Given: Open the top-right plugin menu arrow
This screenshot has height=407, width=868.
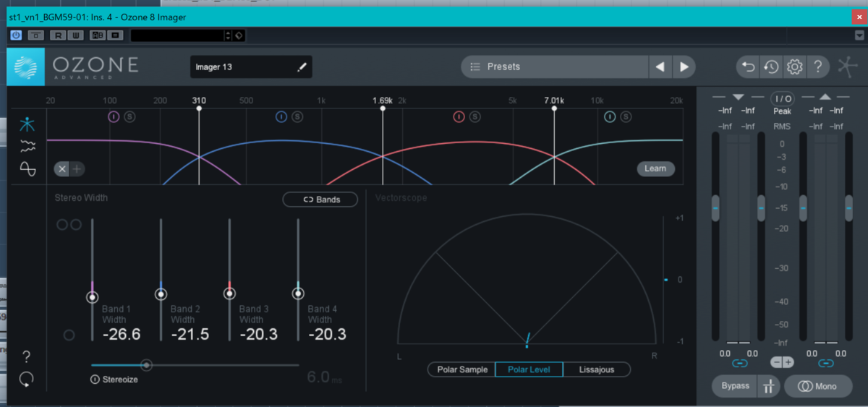Looking at the screenshot, I should [858, 35].
